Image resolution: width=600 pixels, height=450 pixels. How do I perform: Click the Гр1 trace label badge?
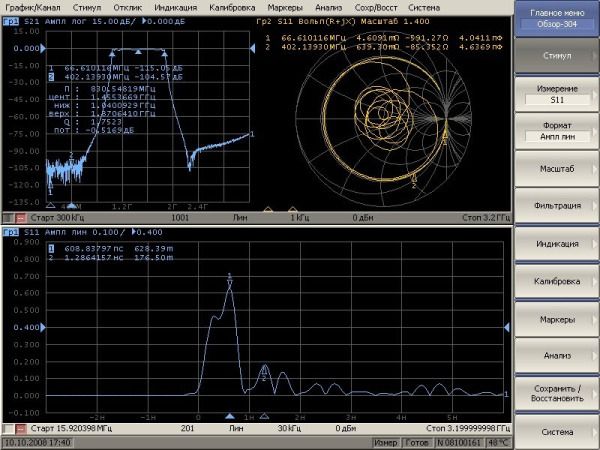12,21
